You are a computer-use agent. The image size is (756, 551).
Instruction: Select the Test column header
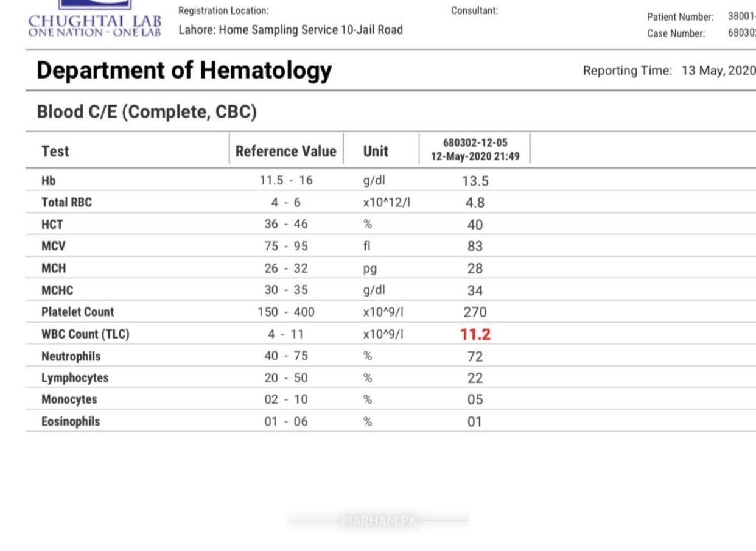coord(55,151)
